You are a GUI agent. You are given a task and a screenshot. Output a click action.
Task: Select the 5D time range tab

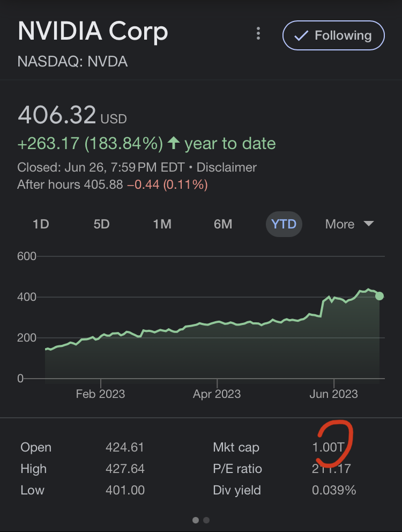(x=101, y=224)
